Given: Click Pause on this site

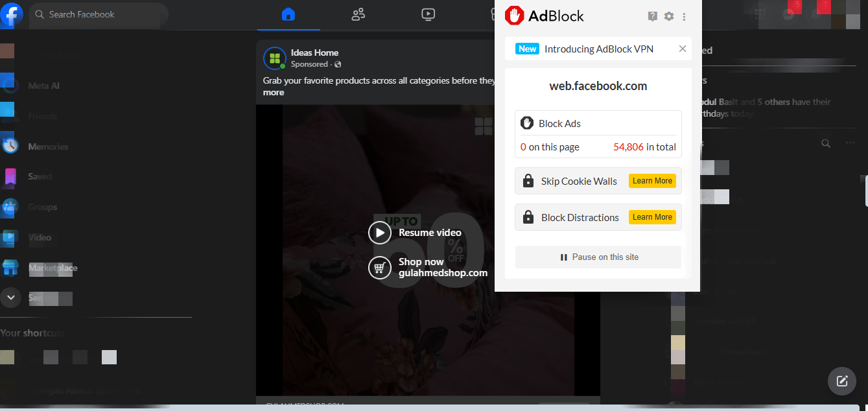Looking at the screenshot, I should pos(598,257).
